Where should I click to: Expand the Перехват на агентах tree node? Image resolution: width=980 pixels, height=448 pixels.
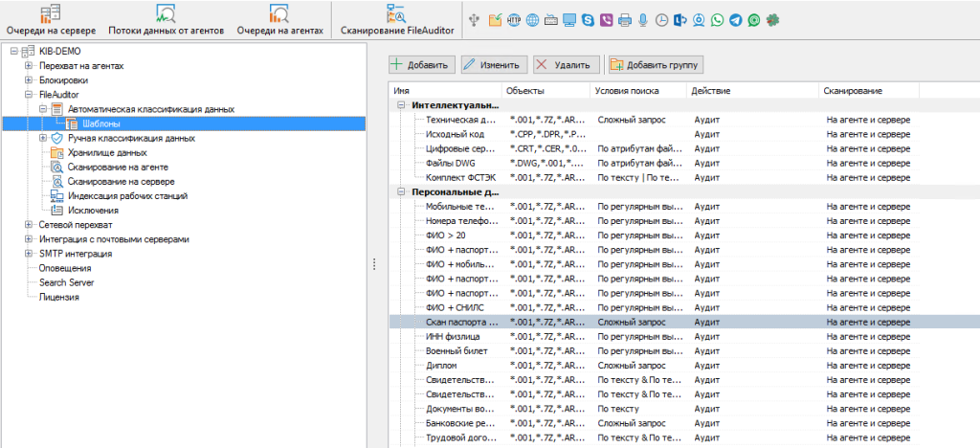28,65
